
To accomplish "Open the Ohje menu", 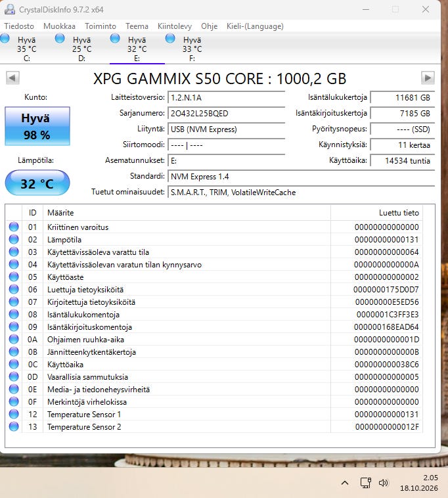I will [210, 26].
